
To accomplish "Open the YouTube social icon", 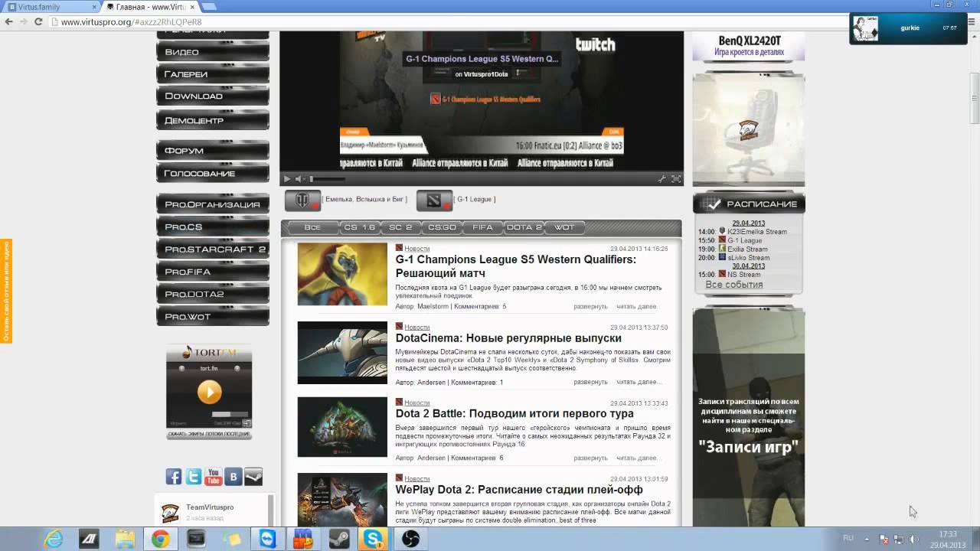I will 214,477.
